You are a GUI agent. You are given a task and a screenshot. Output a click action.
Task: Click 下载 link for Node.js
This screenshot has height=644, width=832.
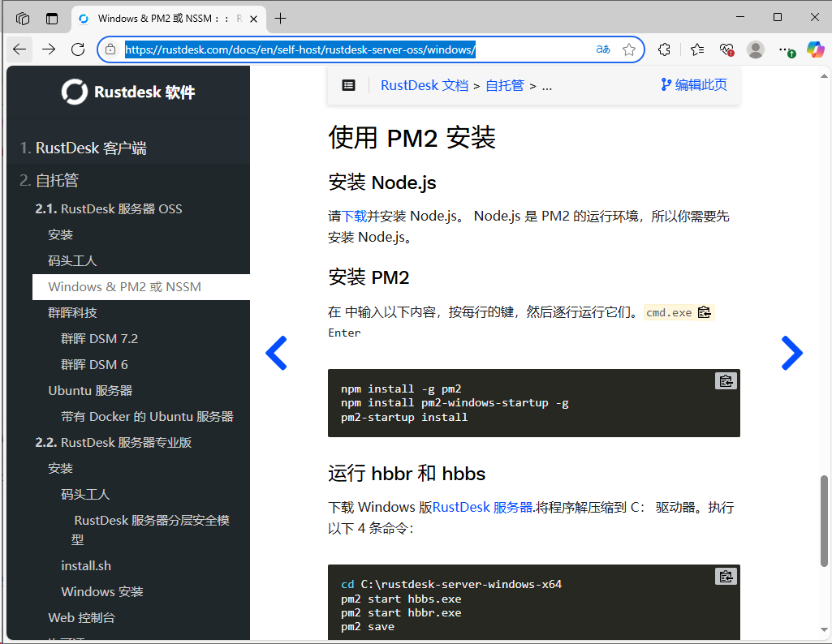tap(355, 217)
